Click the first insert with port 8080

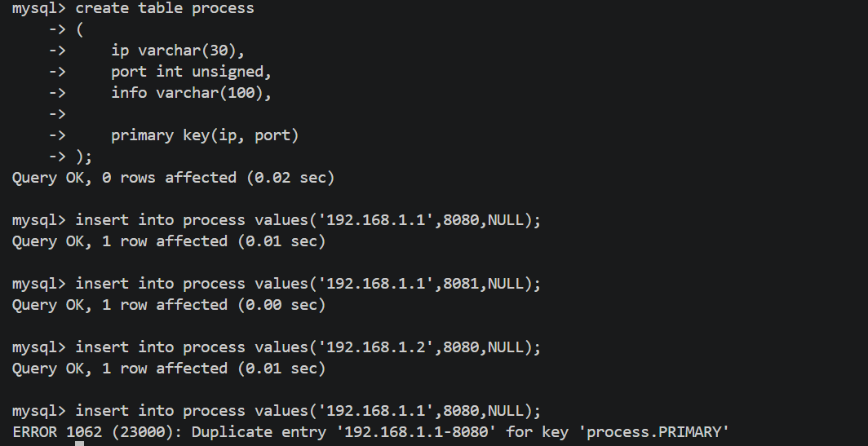[308, 220]
